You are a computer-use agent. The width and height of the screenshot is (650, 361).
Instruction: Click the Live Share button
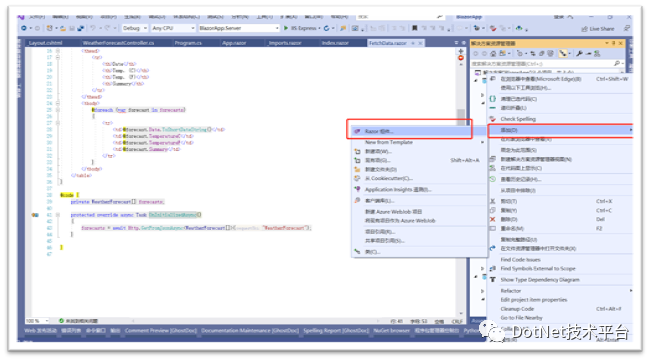598,29
